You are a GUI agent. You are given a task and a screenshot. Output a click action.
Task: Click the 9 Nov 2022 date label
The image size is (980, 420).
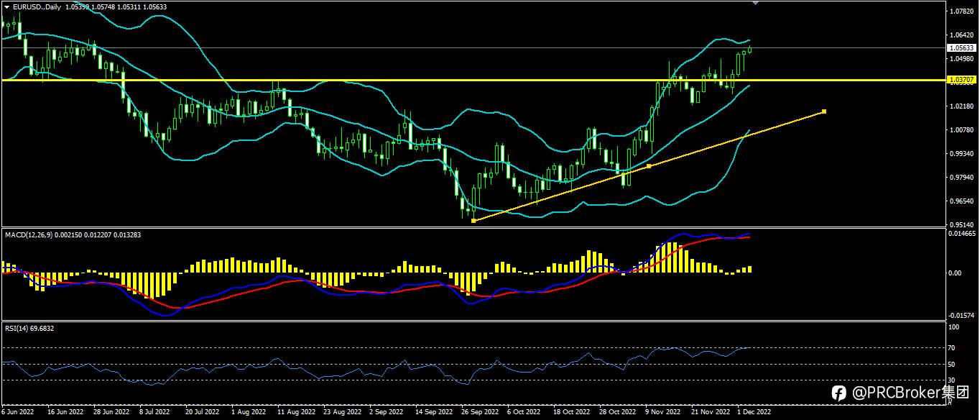663,413
